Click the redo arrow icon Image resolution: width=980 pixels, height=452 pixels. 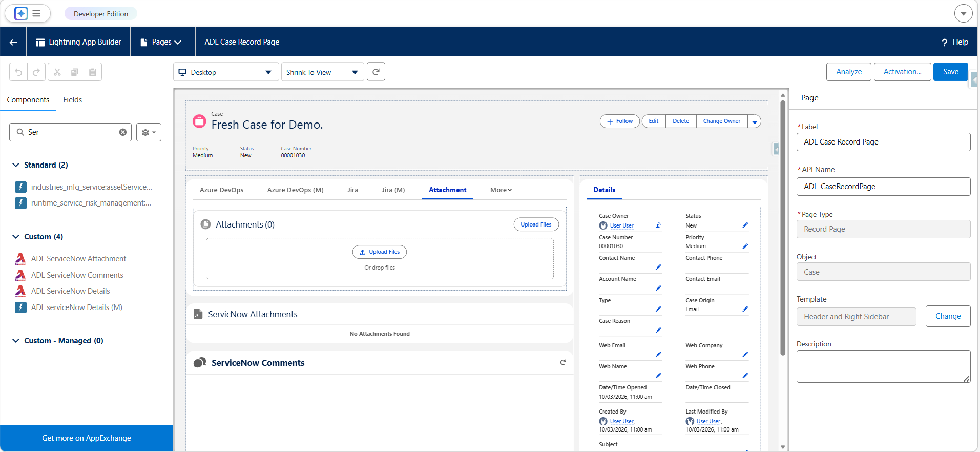pos(36,72)
